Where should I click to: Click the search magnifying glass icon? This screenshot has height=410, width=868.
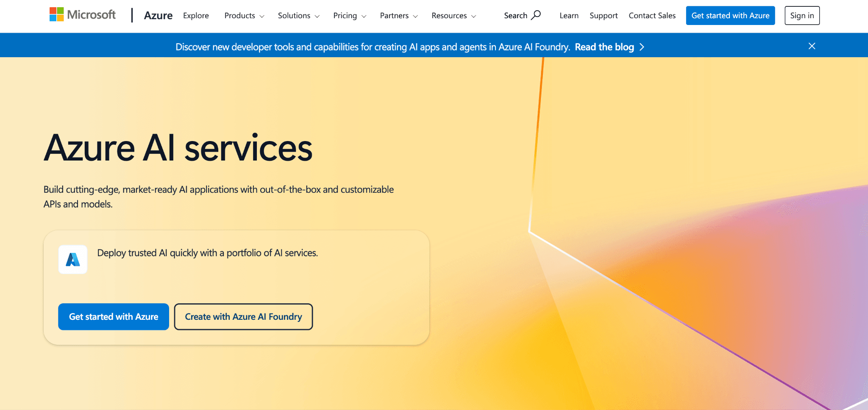pyautogui.click(x=536, y=15)
